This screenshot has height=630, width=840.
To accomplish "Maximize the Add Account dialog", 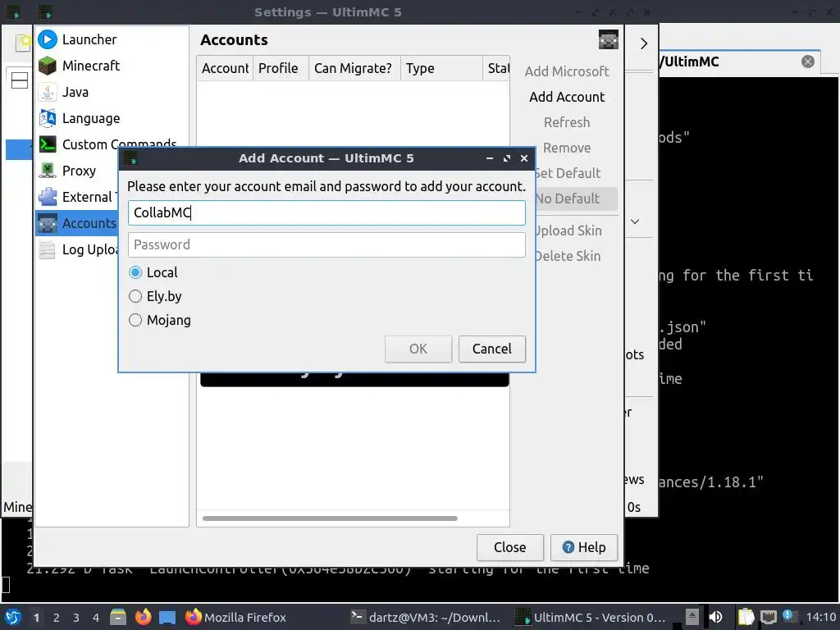I will click(507, 158).
